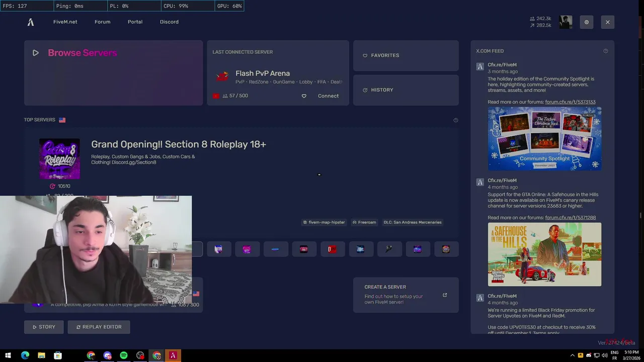Open FiveM app in taskbar
Viewport: 644px width, 362px height.
point(173,356)
